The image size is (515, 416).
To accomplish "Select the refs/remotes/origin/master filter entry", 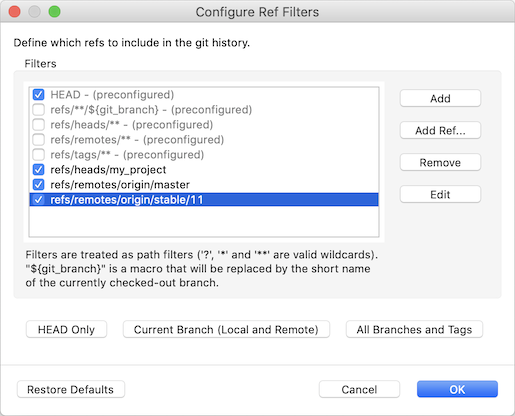I will coord(204,185).
